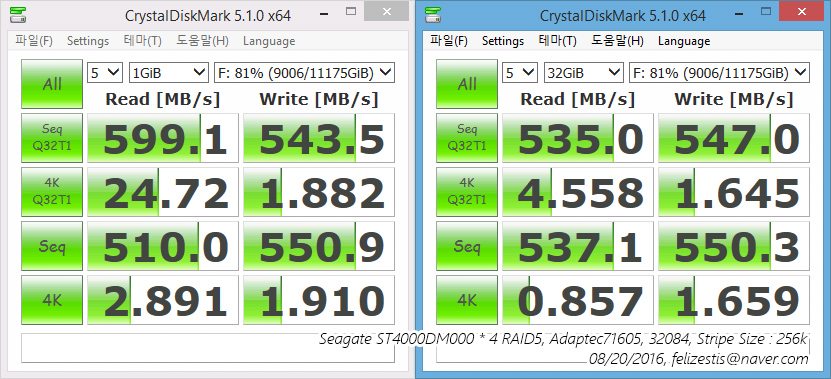This screenshot has width=831, height=379.
Task: Close the right CrystalDiskMark window
Action: (x=801, y=11)
